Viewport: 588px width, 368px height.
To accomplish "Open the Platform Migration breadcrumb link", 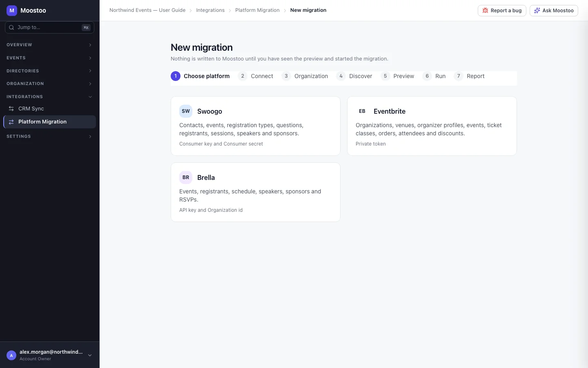I will [257, 10].
